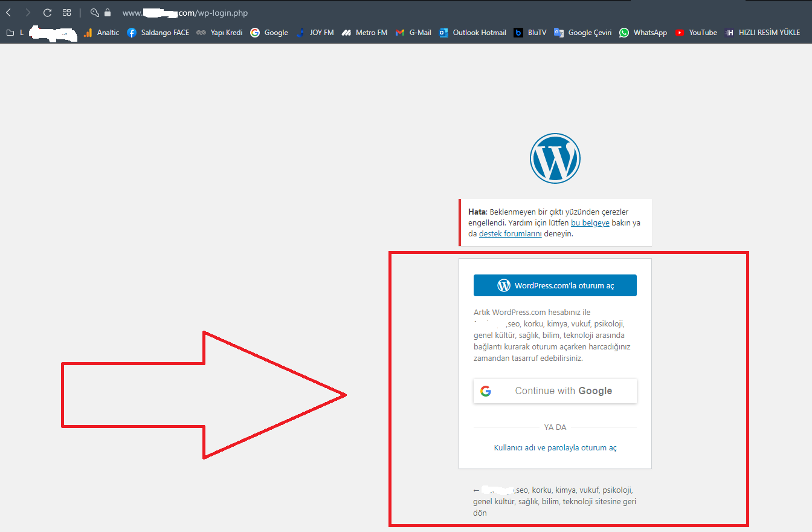Image resolution: width=812 pixels, height=532 pixels.
Task: Open the Yapı Kredi bookmark
Action: (x=219, y=33)
